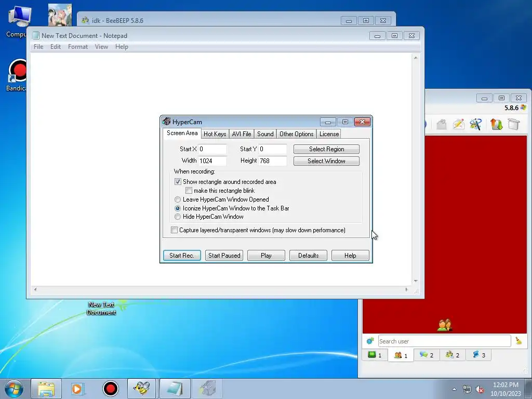Open Notepad File menu

38,47
